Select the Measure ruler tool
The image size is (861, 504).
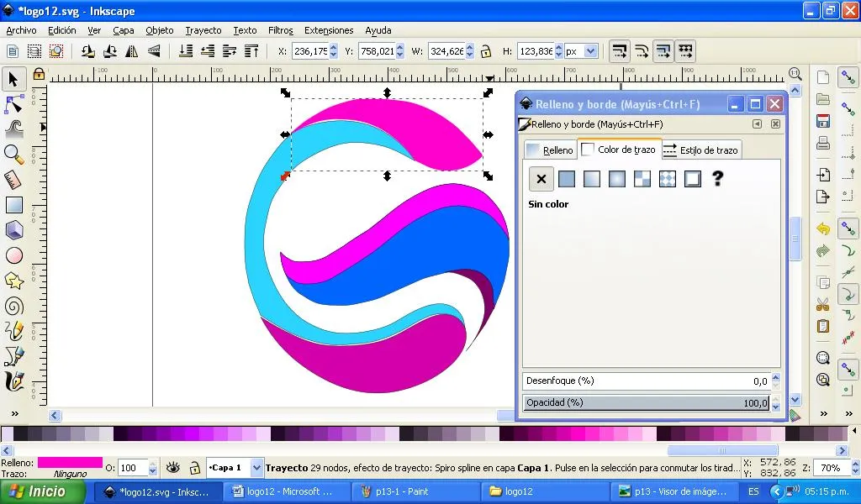tap(13, 180)
